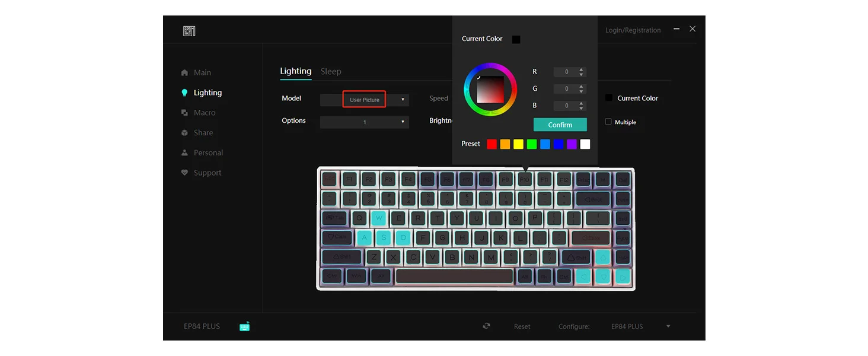Switch to the Sleep tab

click(331, 71)
